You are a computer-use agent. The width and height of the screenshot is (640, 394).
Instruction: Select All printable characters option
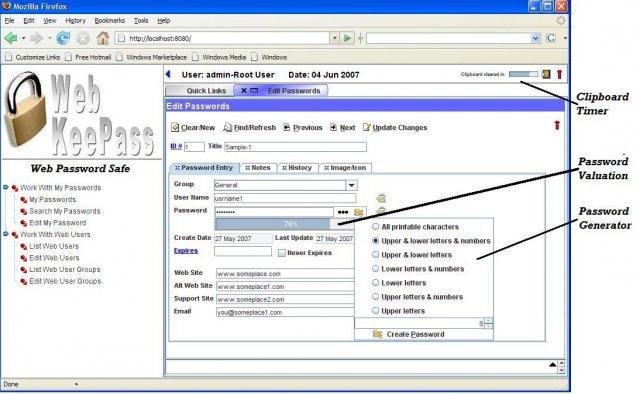pos(375,227)
